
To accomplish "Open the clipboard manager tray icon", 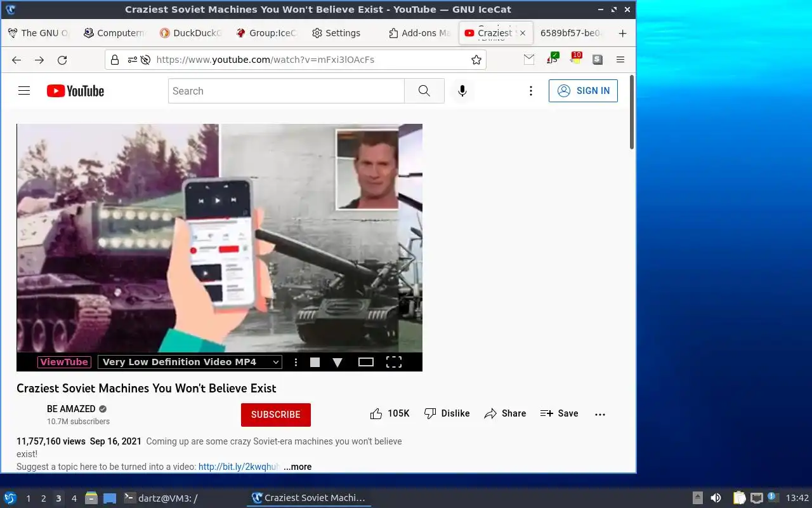I will 740,498.
